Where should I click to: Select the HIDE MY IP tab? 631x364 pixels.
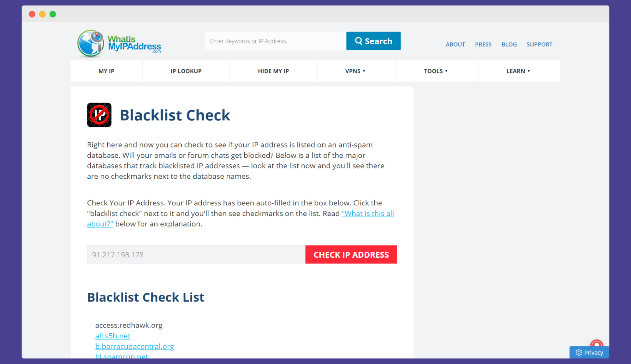[x=273, y=71]
